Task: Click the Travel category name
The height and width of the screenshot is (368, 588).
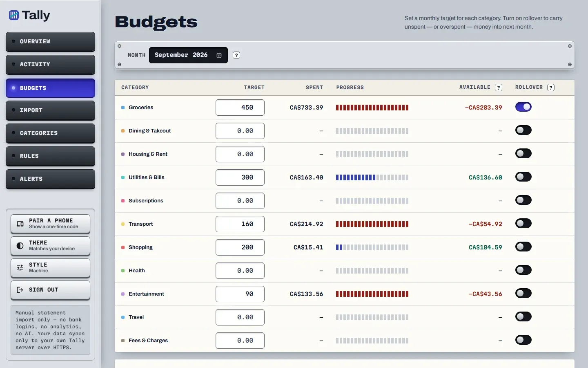Action: tap(136, 317)
